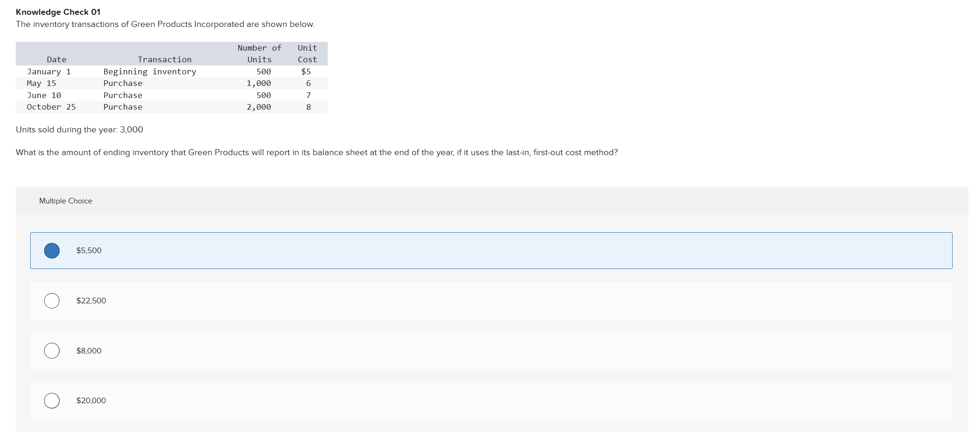The height and width of the screenshot is (432, 980).
Task: Click the 1,000 units cell
Action: [259, 83]
